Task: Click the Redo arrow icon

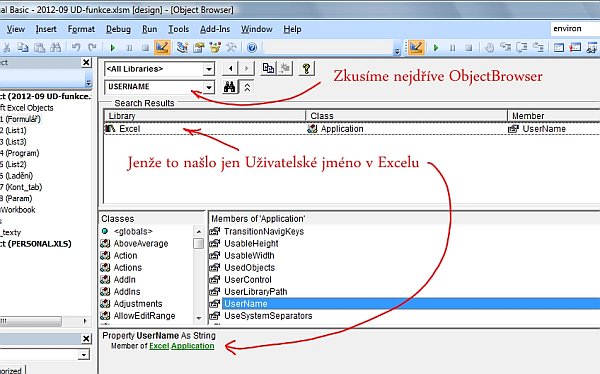Action: [92, 47]
